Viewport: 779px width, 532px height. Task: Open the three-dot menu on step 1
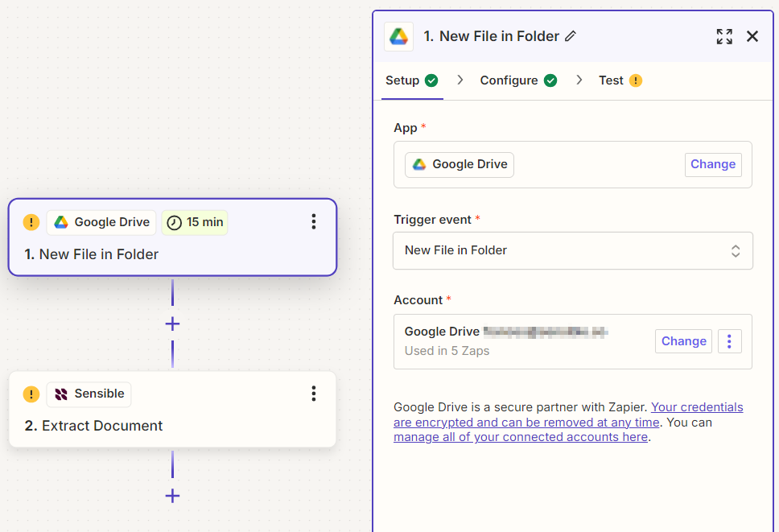(314, 221)
